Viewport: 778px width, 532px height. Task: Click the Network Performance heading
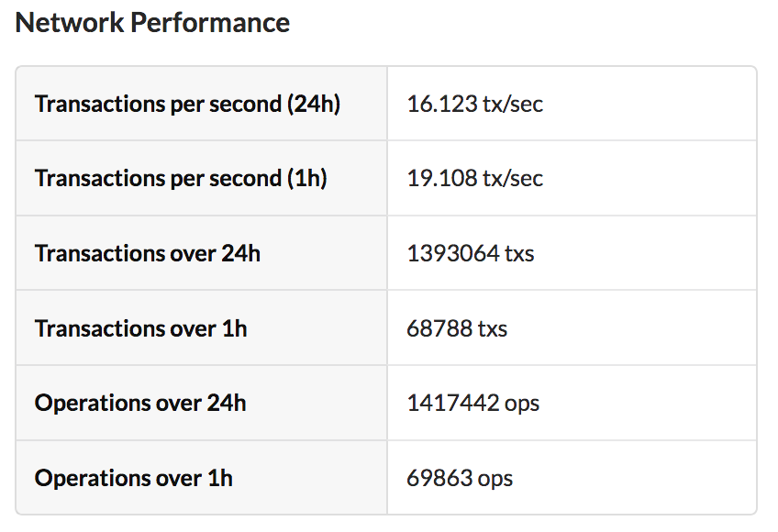click(x=152, y=23)
